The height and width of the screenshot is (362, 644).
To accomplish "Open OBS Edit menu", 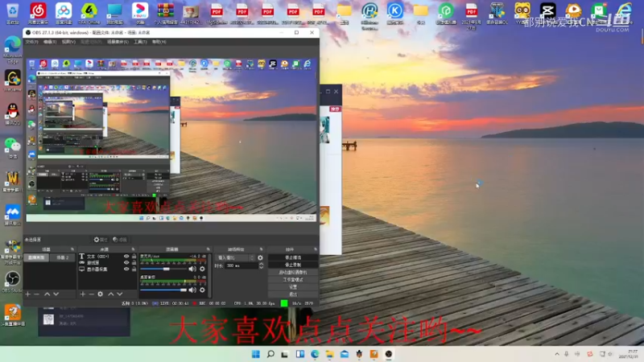I will (50, 42).
